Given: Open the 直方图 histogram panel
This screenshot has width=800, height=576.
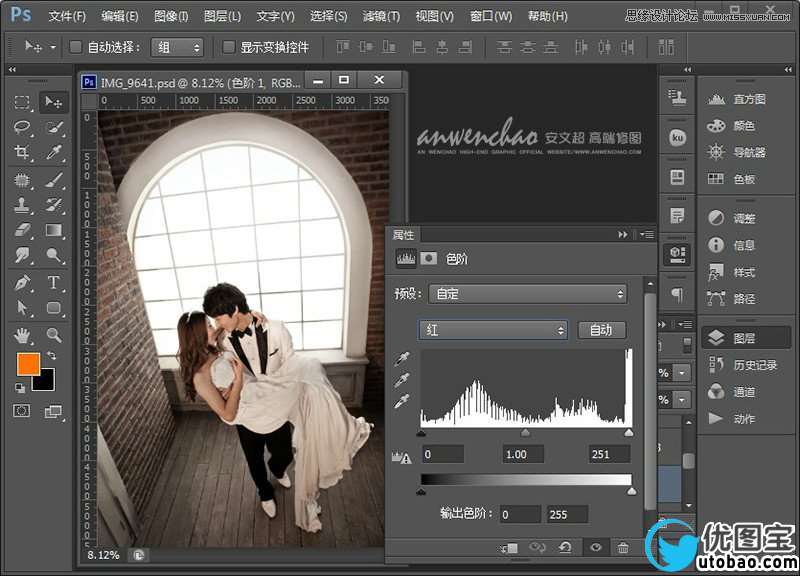Looking at the screenshot, I should [x=737, y=99].
